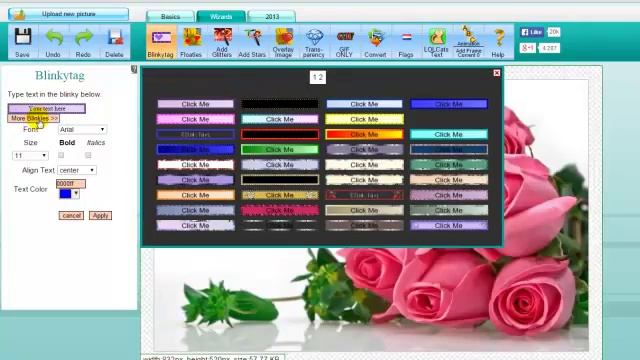Toggle the Italics checkbox
This screenshot has width=640, height=360.
88,155
